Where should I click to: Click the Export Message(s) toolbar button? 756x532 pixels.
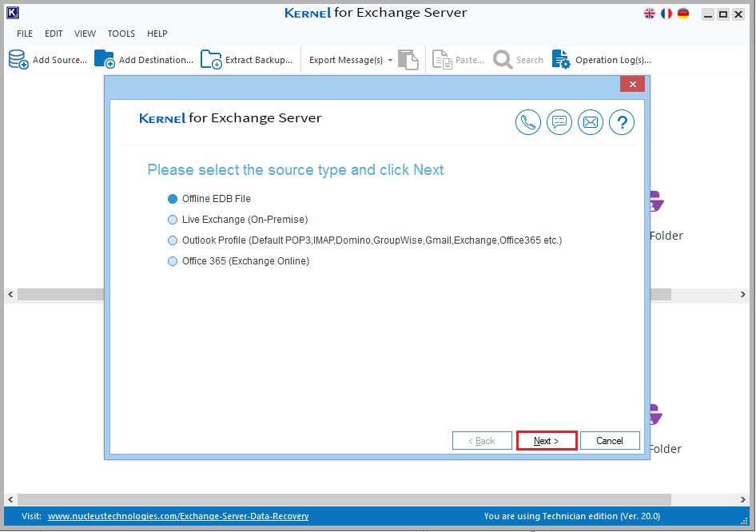coord(346,60)
